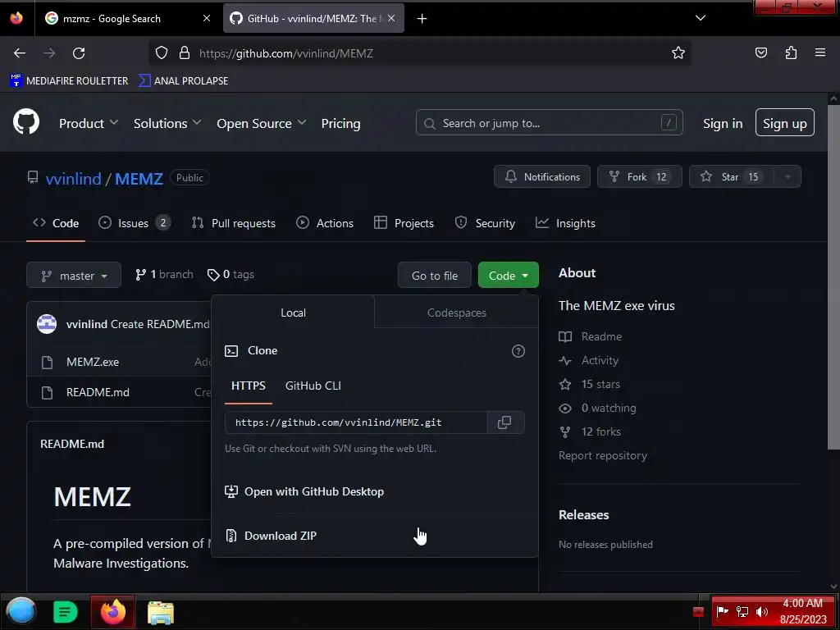Reload the page with the refresh icon
Viewport: 840px width, 630px height.
79,53
